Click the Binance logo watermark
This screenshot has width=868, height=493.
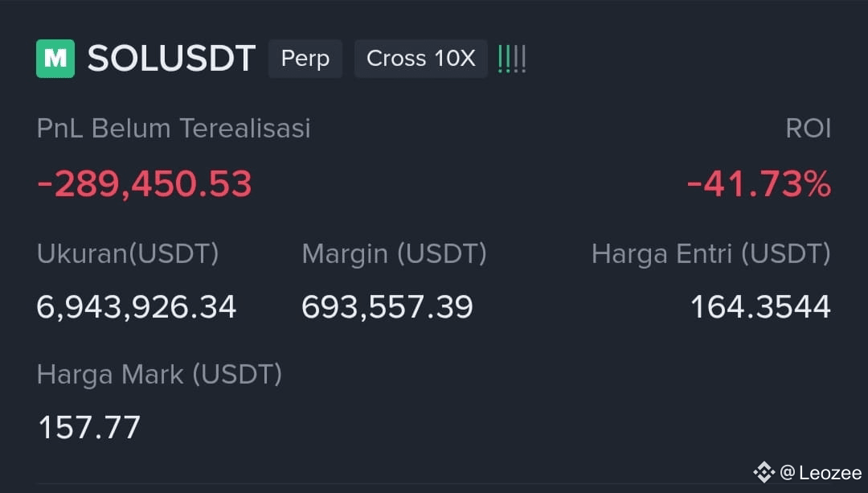(764, 473)
